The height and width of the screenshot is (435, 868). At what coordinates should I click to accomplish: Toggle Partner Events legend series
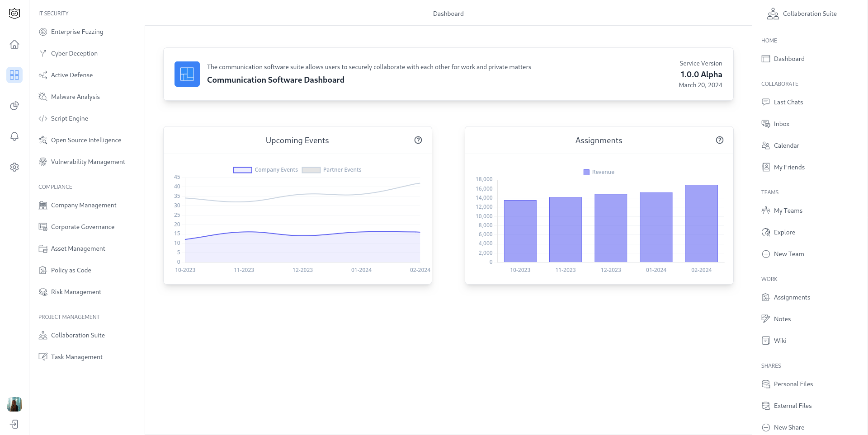[x=332, y=170]
